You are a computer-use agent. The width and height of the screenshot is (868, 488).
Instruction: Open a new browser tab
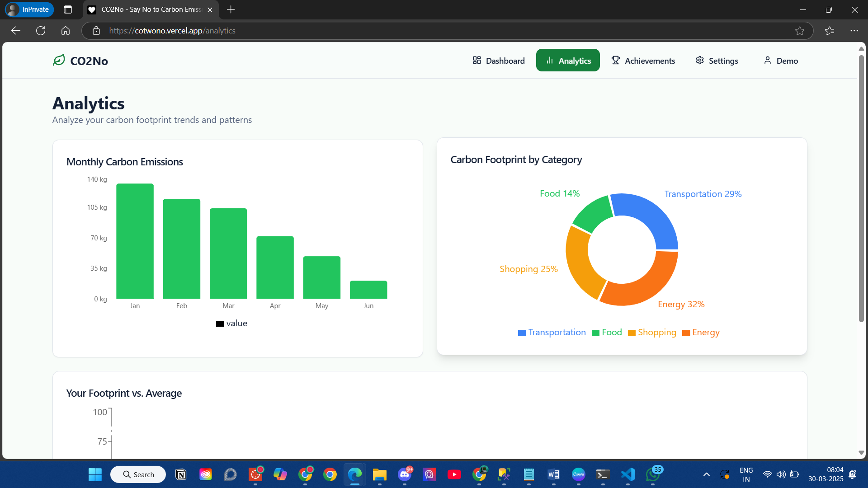pyautogui.click(x=231, y=9)
